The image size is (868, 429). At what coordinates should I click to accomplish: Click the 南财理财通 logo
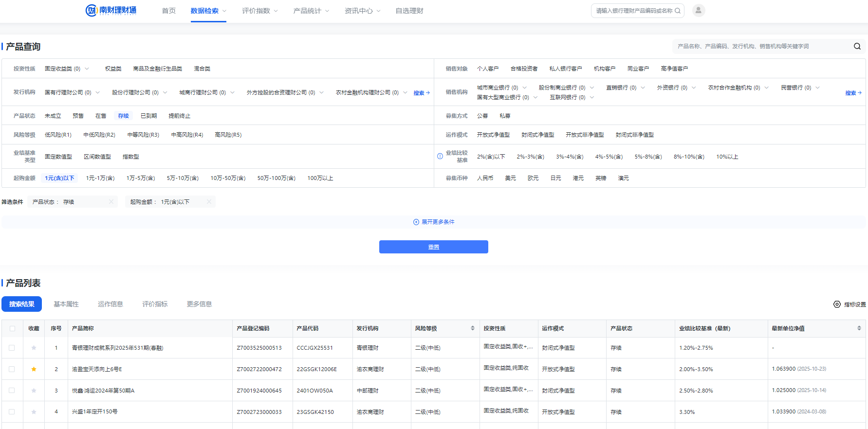coord(111,11)
